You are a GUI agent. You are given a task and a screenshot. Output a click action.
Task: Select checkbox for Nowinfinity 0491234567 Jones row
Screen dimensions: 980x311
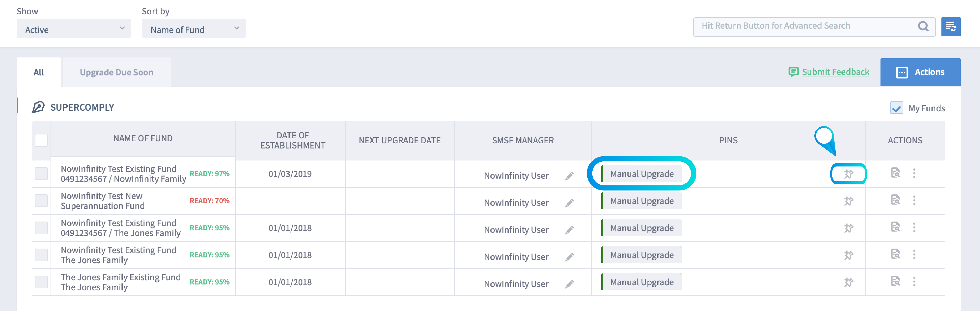[x=41, y=228]
